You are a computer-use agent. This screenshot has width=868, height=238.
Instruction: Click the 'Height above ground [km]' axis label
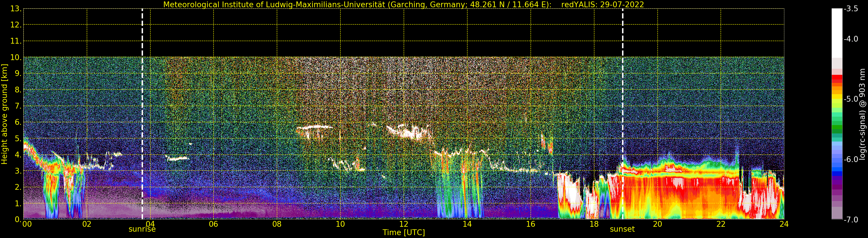pyautogui.click(x=4, y=114)
